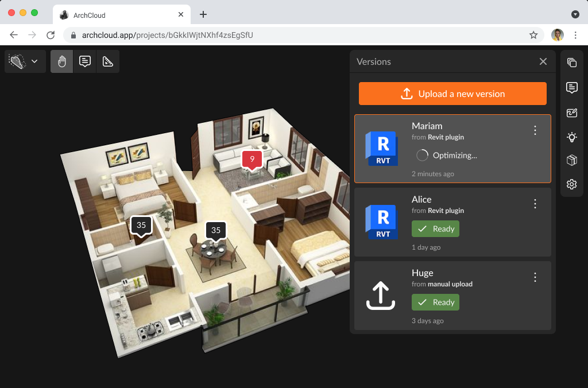Open the 3D model views panel
Image resolution: width=588 pixels, height=388 pixels.
[x=571, y=160]
